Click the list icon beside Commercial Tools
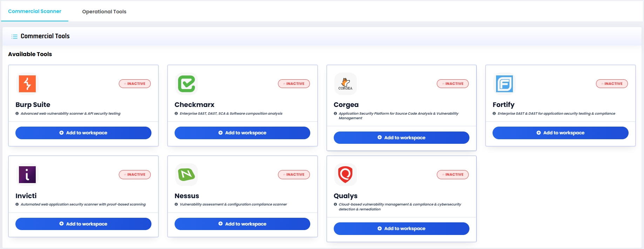 pyautogui.click(x=14, y=36)
